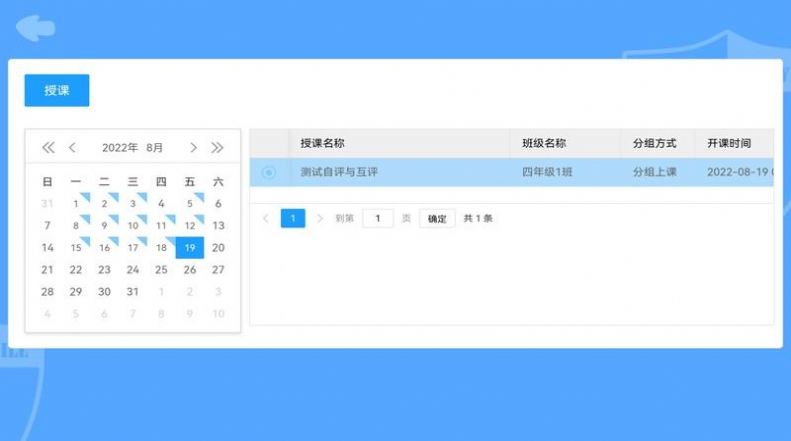This screenshot has height=441, width=791.
Task: Select August 12 in the calendar
Action: 189,226
